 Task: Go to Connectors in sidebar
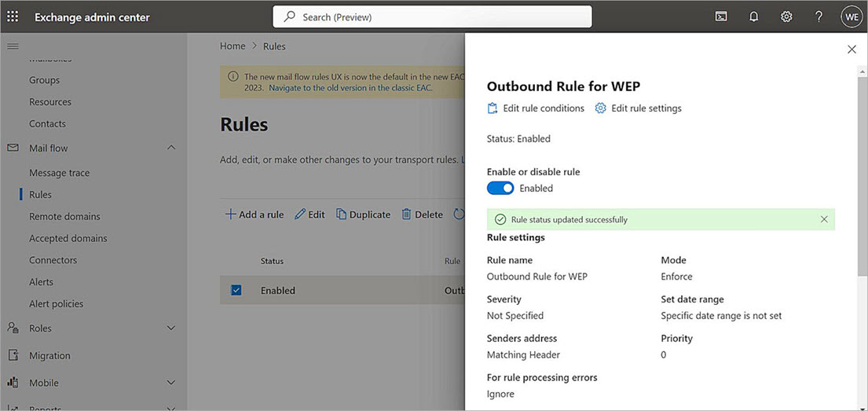(53, 260)
